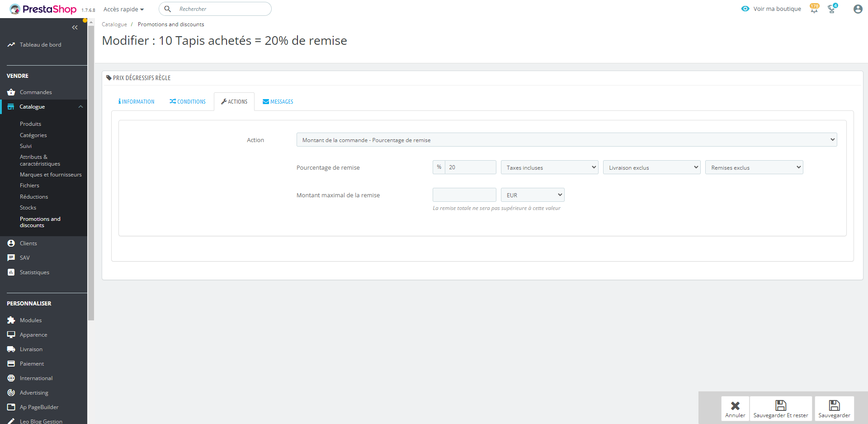Open the Livraison exclus dropdown
Screen dimensions: 868x424
point(651,167)
